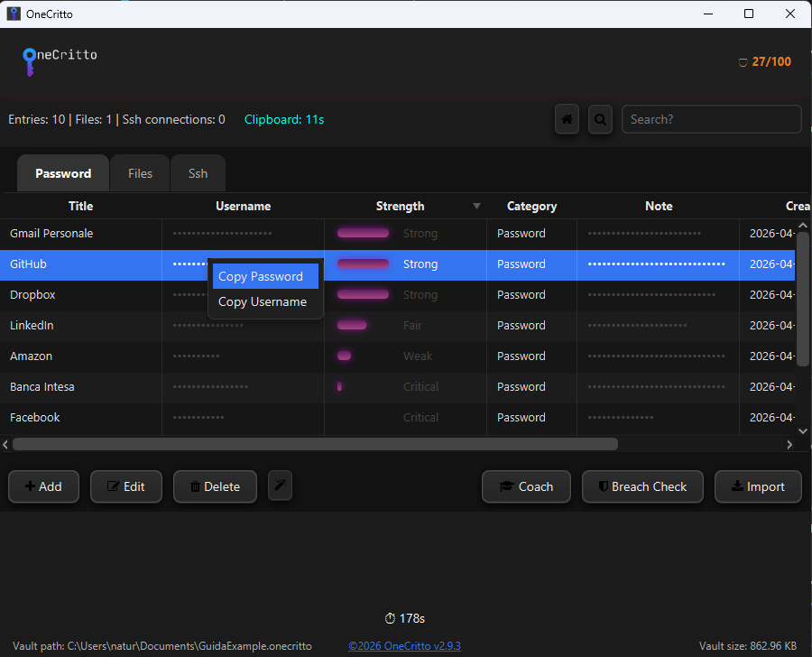Click the home icon button
The width and height of the screenshot is (812, 657).
pyautogui.click(x=567, y=119)
